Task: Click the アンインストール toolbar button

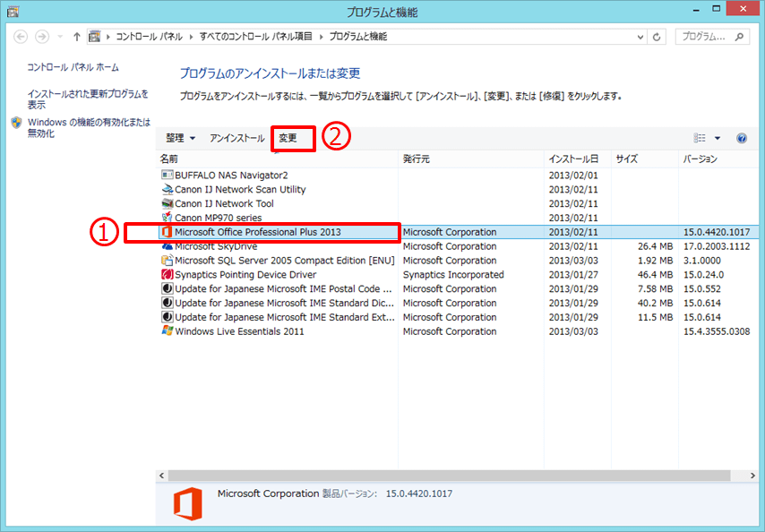Action: pyautogui.click(x=237, y=139)
